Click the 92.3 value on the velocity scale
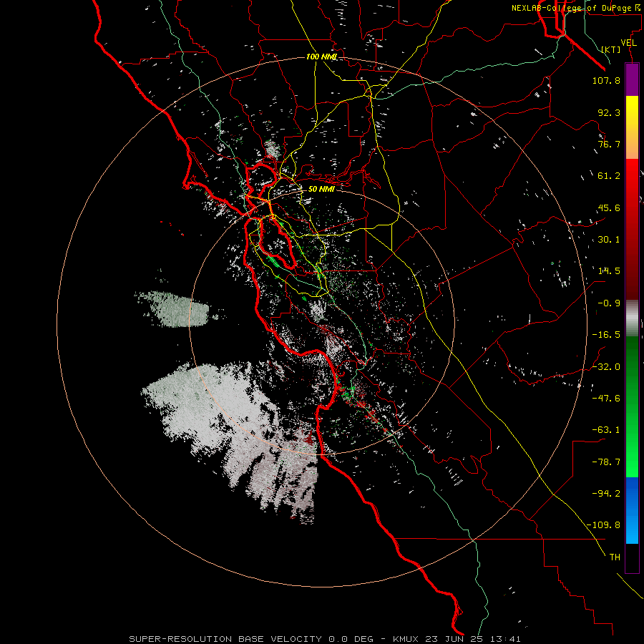644x644 pixels. [x=609, y=112]
